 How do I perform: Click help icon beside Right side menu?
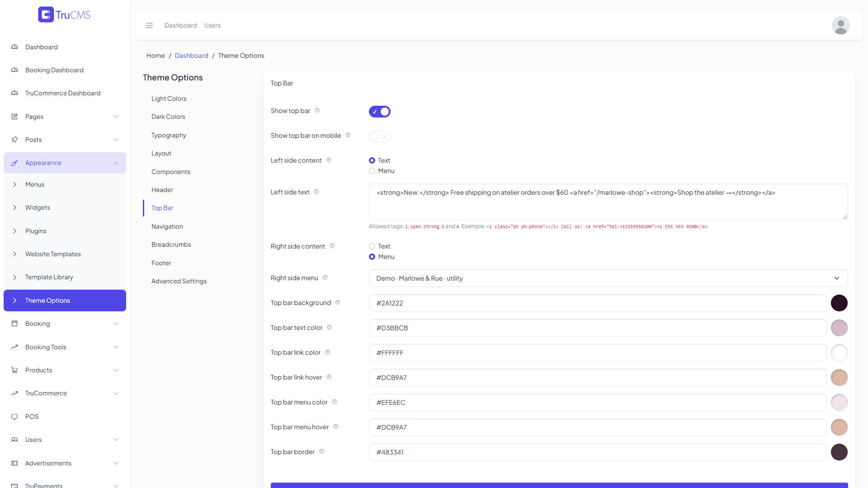tap(325, 278)
